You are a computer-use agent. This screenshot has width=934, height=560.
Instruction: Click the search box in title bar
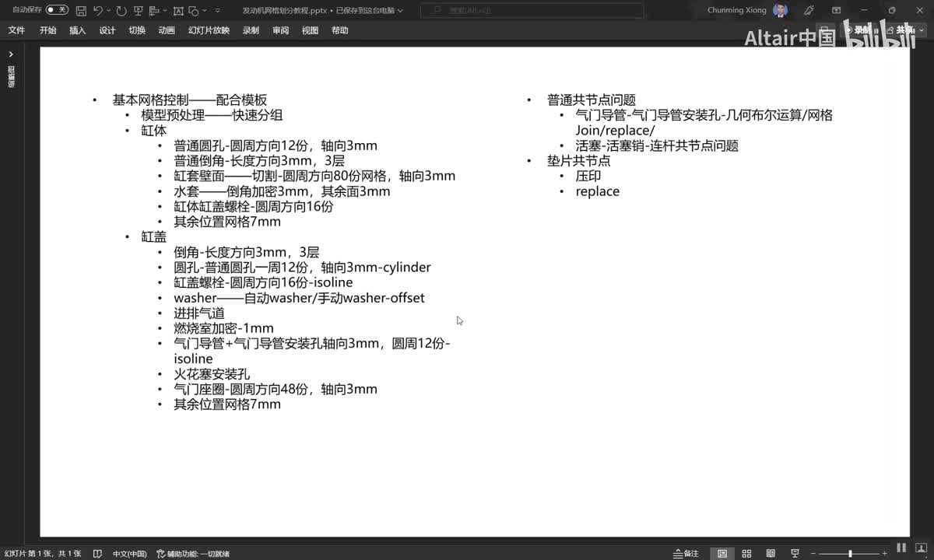click(x=532, y=11)
